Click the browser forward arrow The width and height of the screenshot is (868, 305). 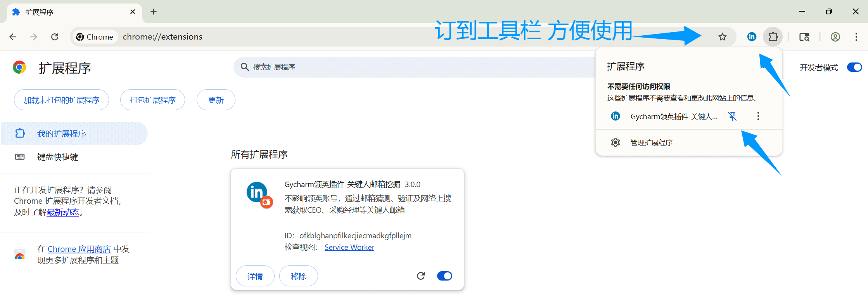coord(34,37)
